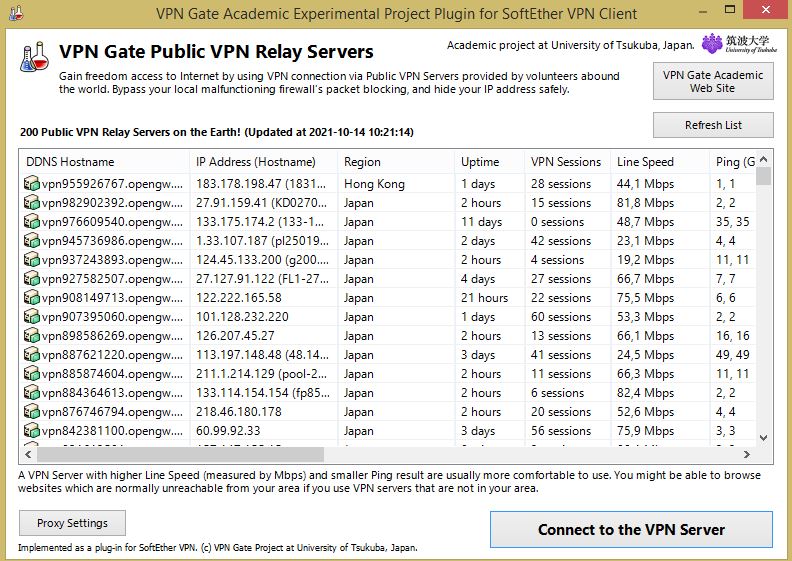Open Proxy Settings

click(72, 523)
